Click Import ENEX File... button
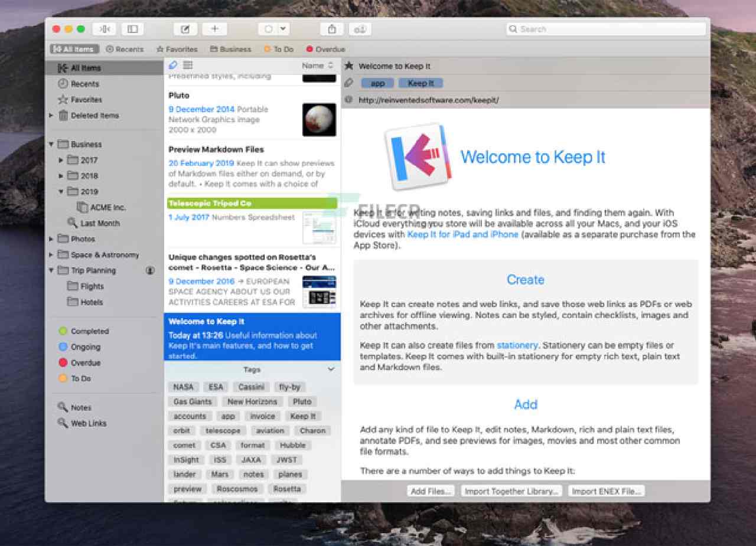Image resolution: width=756 pixels, height=546 pixels. (606, 491)
